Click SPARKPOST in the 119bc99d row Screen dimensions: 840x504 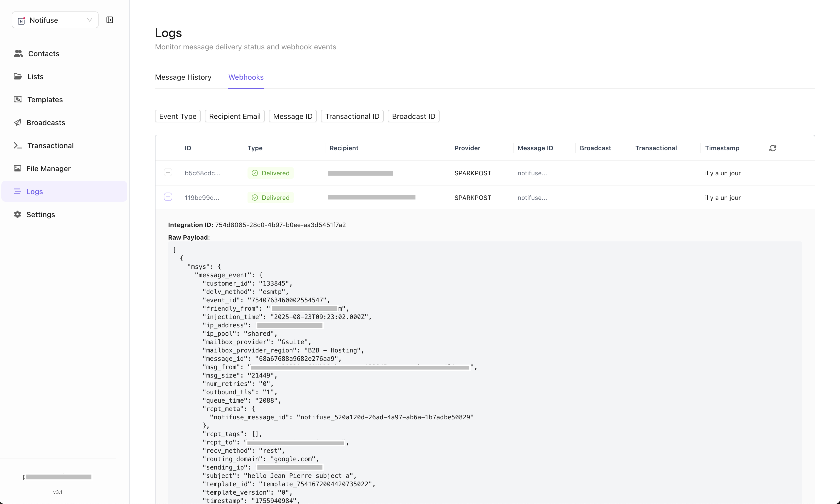[x=473, y=198]
